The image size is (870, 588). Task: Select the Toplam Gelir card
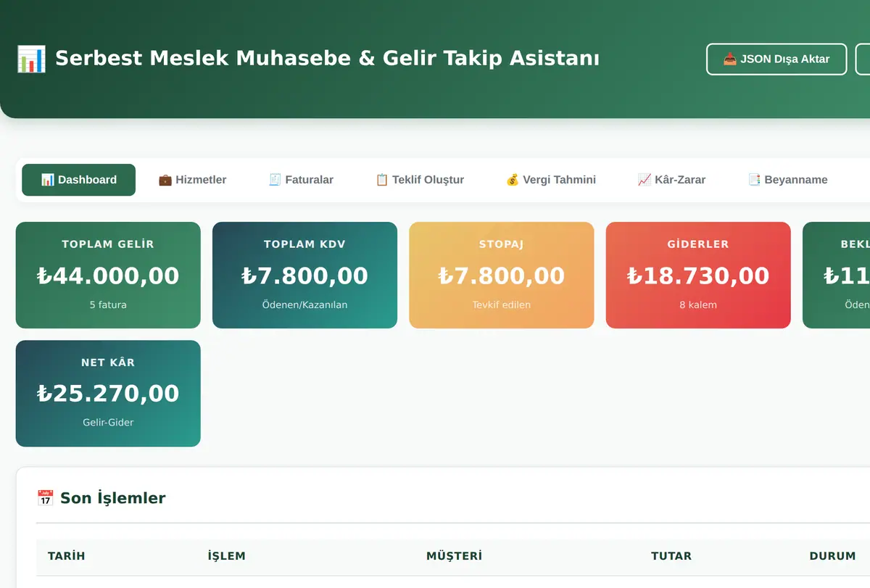pos(108,275)
